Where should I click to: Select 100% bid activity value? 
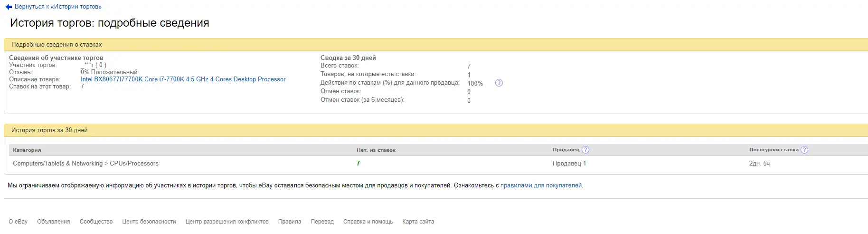tap(475, 84)
